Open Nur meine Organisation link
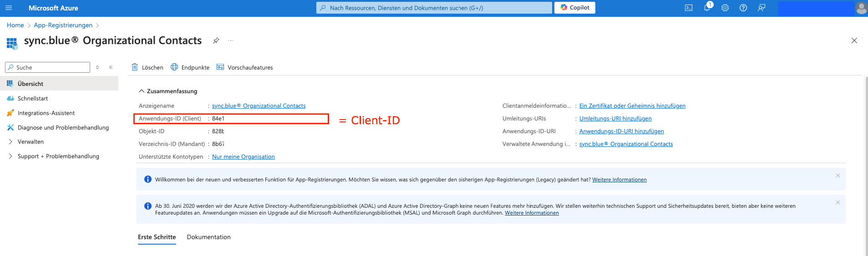Viewport: 868px width, 256px height. tap(244, 156)
